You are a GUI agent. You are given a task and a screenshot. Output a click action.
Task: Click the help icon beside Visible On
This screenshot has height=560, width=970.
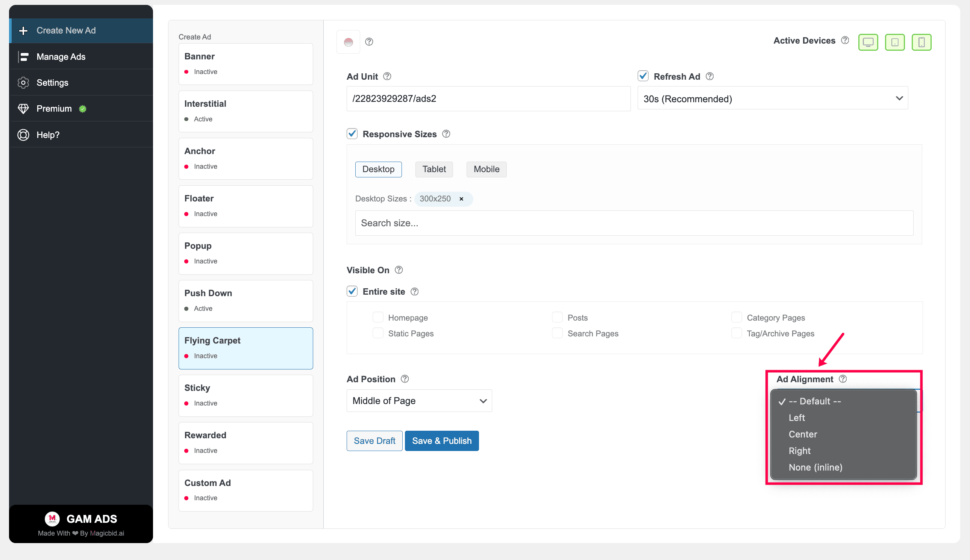(x=399, y=270)
